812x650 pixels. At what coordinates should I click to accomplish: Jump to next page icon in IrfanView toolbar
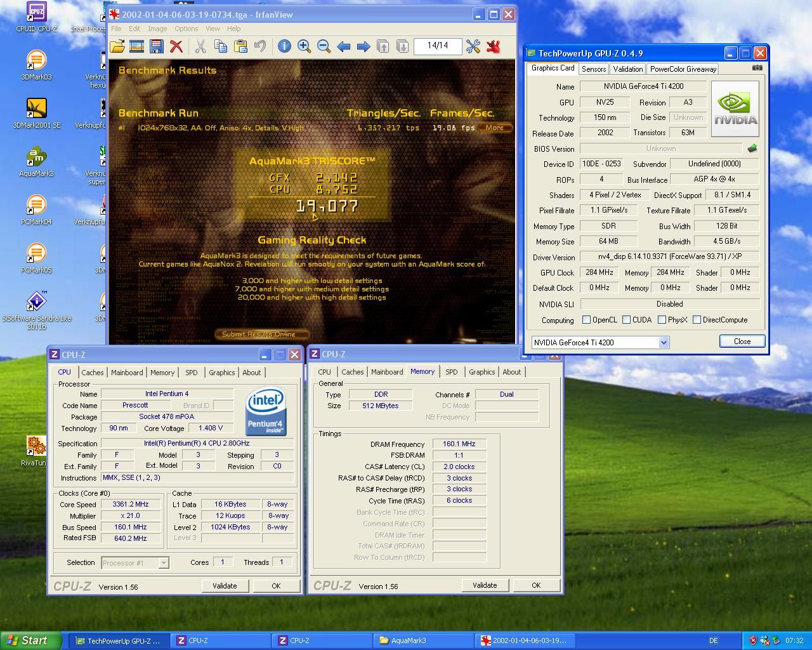(x=402, y=46)
